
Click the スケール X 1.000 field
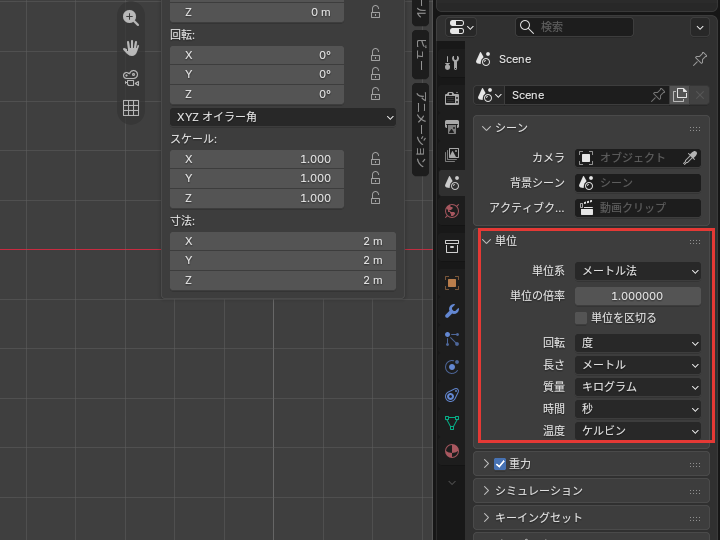coord(257,159)
